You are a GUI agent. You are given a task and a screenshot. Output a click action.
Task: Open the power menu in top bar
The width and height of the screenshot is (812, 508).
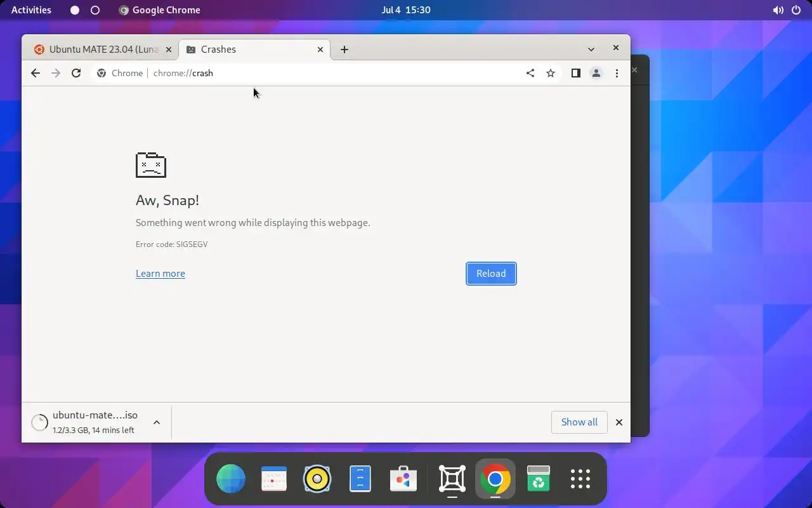(x=796, y=10)
